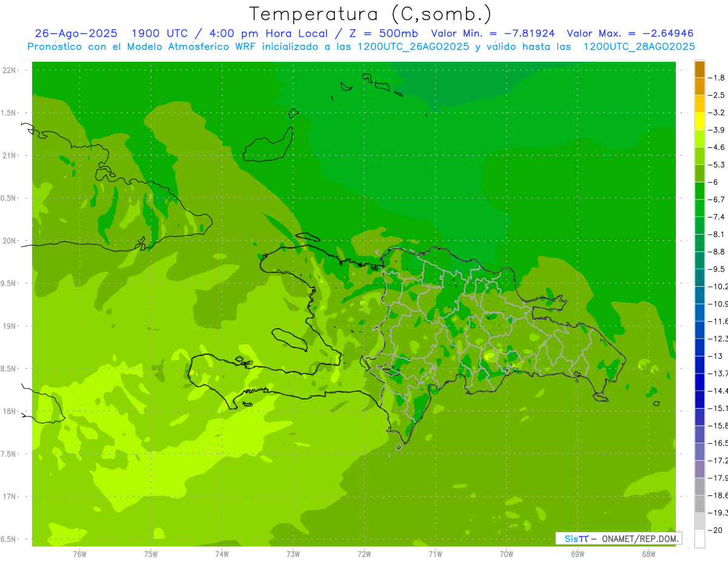
Task: Click the '22N' latitude label
Action: [9, 70]
